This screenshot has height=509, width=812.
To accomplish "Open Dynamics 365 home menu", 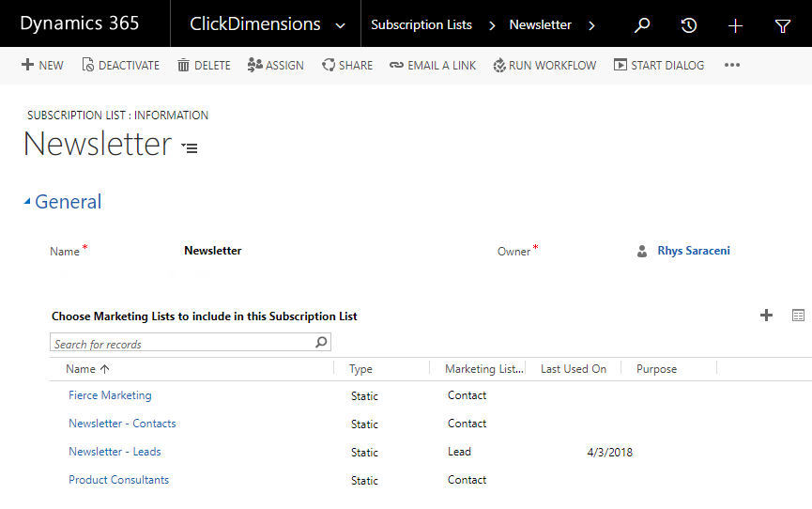I will 80,23.
